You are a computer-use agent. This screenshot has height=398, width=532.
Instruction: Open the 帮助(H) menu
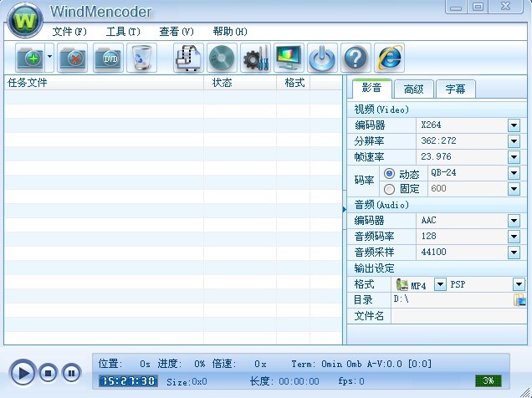click(x=230, y=32)
